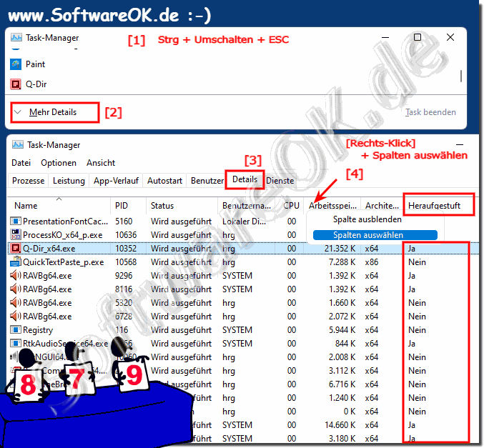Click memory value 5.944 K
Viewport: 484px width, 448px height.
(x=342, y=330)
